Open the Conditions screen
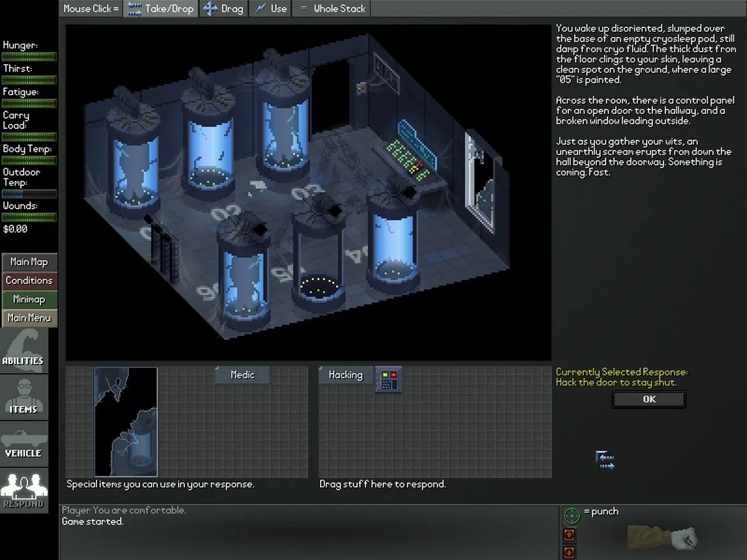 coord(29,281)
